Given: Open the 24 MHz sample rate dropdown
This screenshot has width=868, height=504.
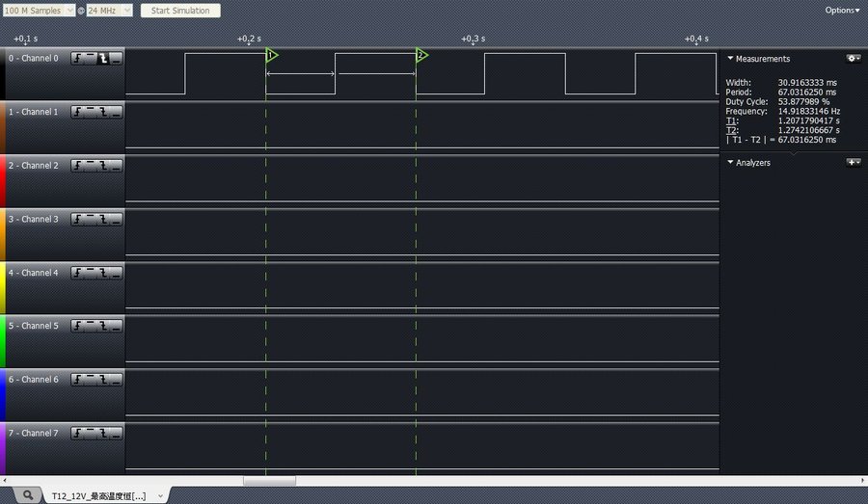Looking at the screenshot, I should 109,11.
